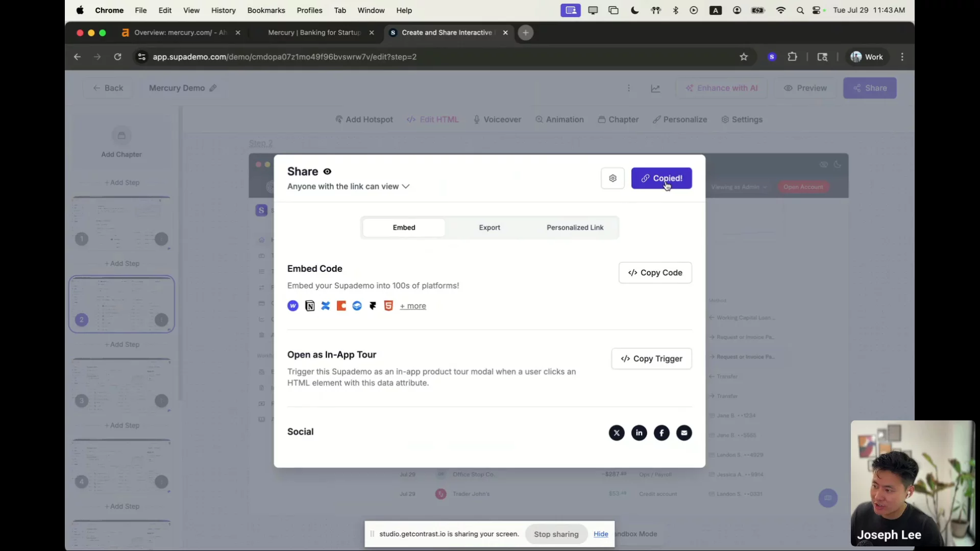Reload the page
This screenshot has height=551, width=980.
pos(117,57)
